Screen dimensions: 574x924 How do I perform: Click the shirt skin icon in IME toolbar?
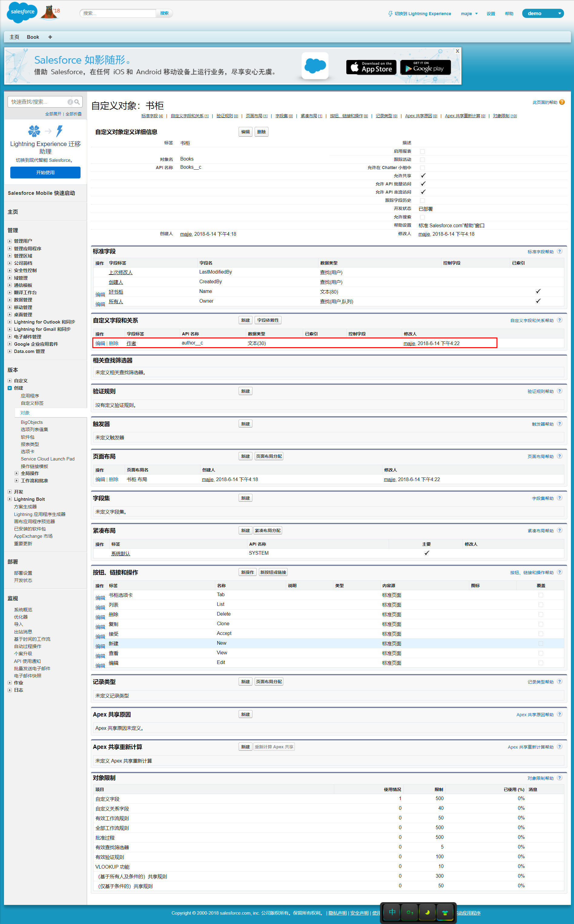[445, 912]
